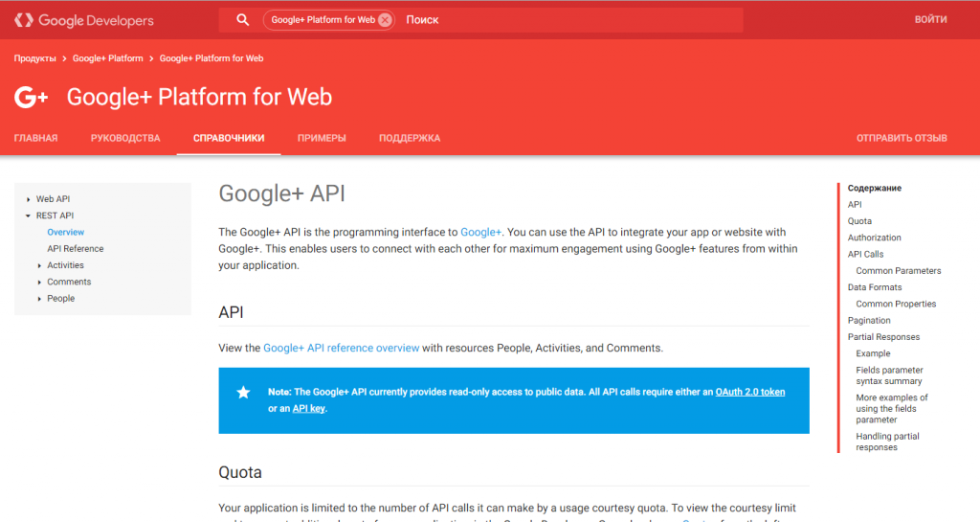Jump to Partial Responses in contents
This screenshot has width=980, height=522.
883,337
